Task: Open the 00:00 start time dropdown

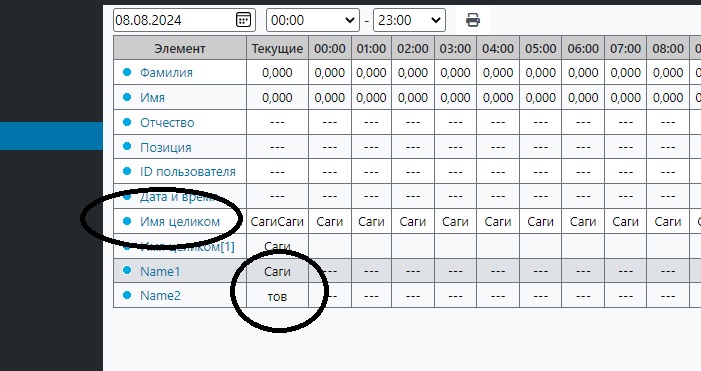Action: click(313, 20)
